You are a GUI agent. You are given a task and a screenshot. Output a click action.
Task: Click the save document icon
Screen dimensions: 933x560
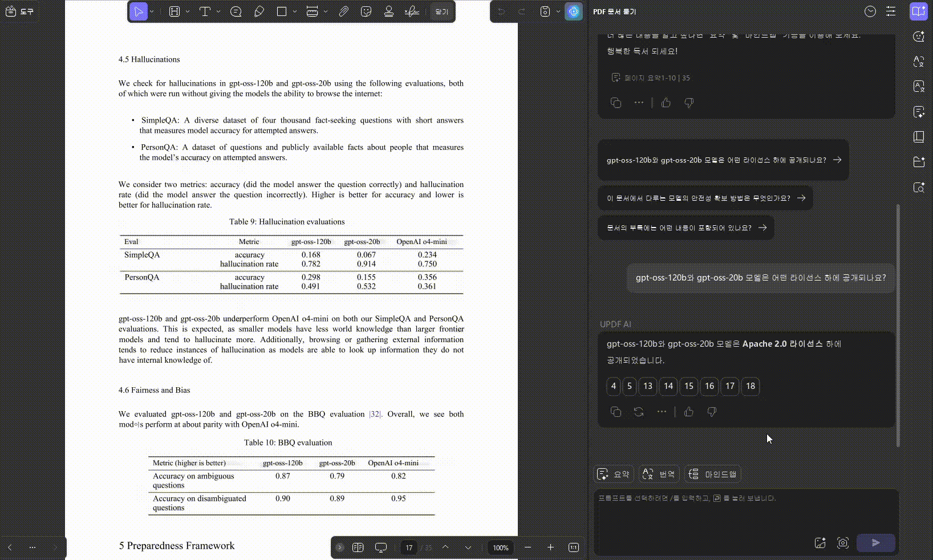[x=545, y=11]
